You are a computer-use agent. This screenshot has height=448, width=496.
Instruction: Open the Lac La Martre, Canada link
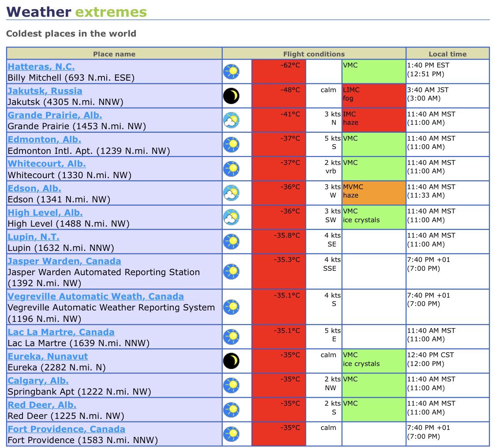[61, 332]
